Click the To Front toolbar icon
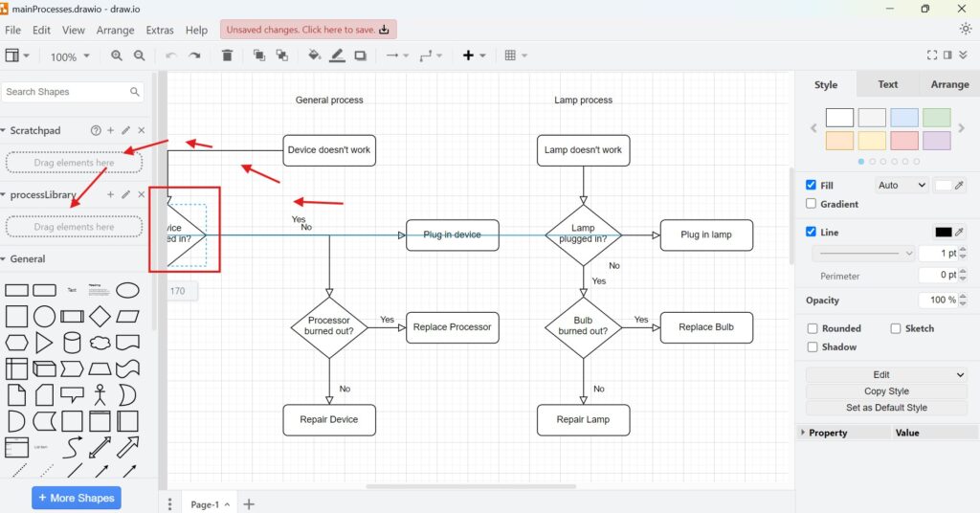 click(x=259, y=56)
